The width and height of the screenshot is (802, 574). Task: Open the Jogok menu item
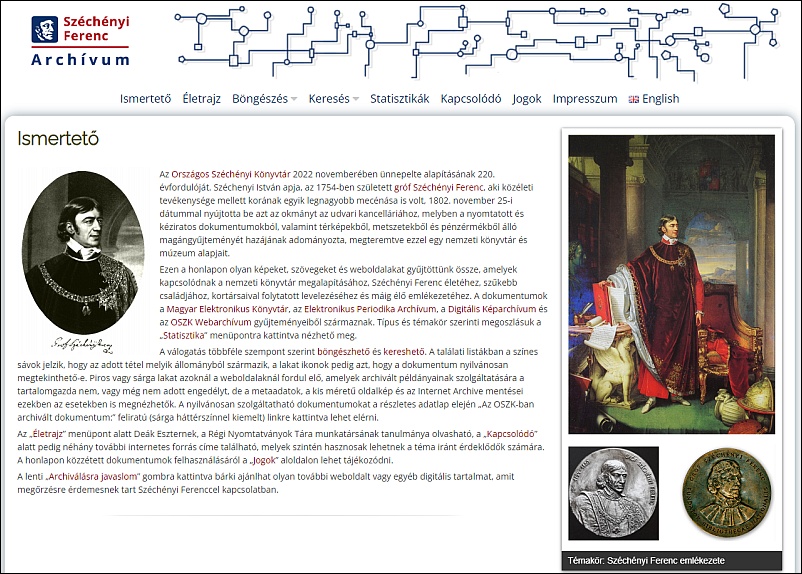click(x=527, y=99)
